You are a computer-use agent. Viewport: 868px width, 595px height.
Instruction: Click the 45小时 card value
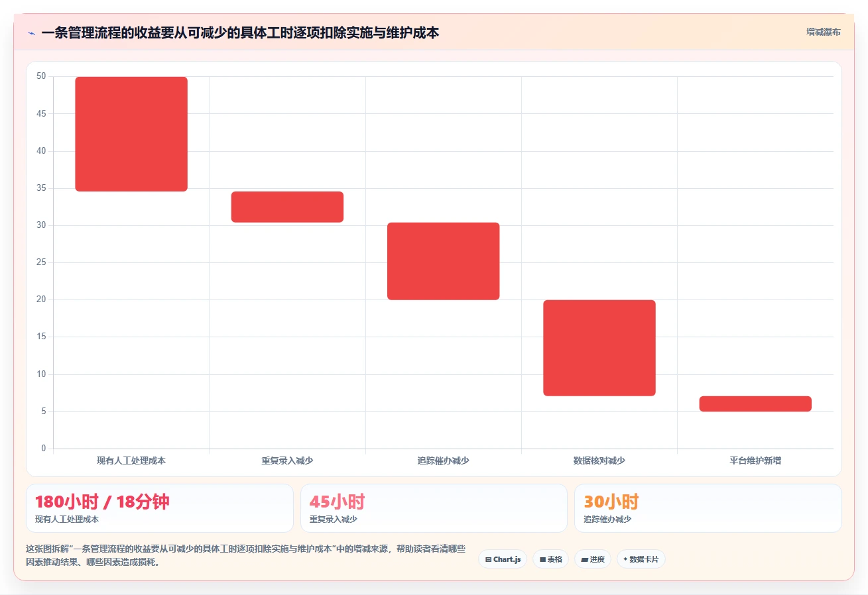pos(337,502)
